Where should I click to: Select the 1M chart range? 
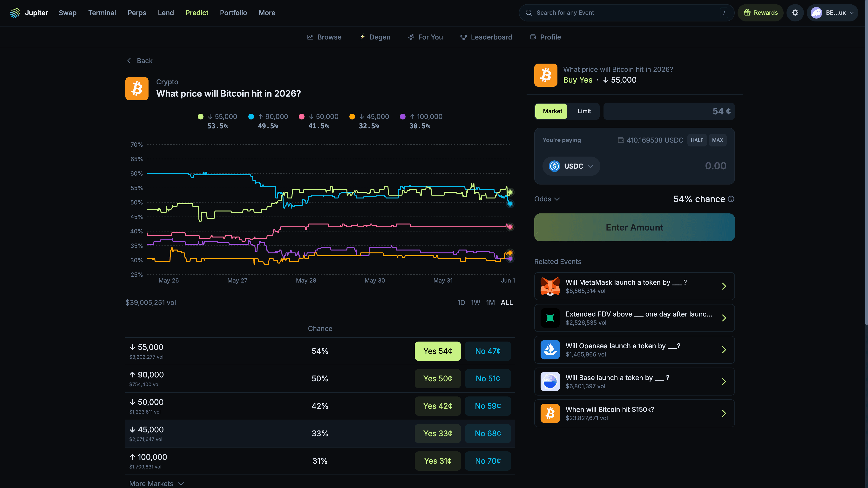[490, 303]
